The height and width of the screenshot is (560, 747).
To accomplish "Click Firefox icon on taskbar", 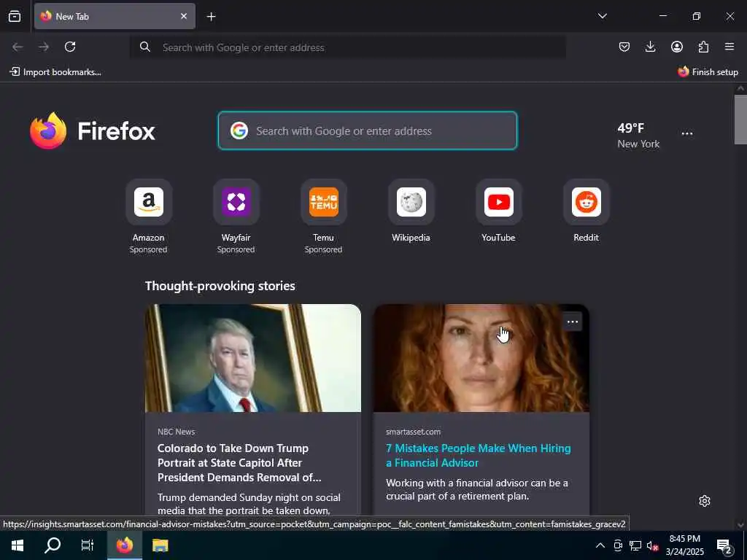I will (x=124, y=545).
